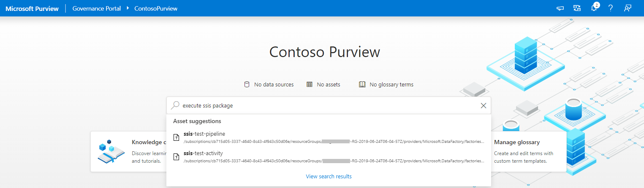
Task: Open the notifications bell
Action: (594, 8)
